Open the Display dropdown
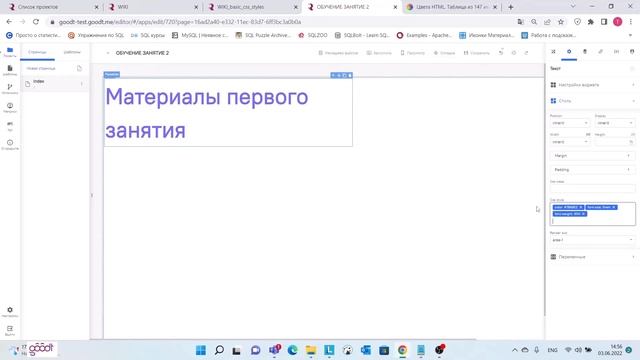640x360 pixels. (614, 123)
